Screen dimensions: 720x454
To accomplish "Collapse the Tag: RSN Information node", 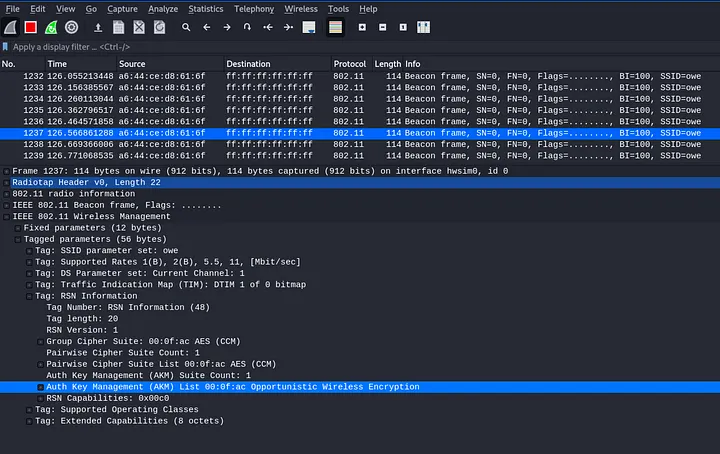I will point(29,296).
